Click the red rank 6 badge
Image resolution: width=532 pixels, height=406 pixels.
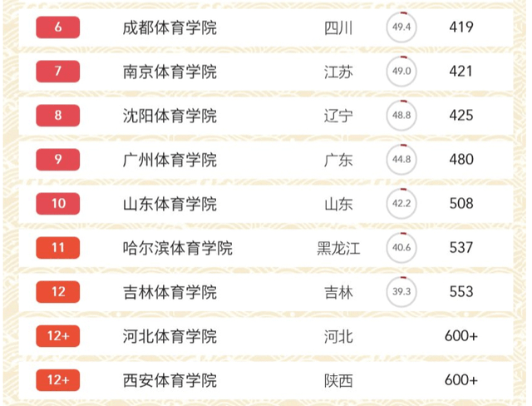58,27
